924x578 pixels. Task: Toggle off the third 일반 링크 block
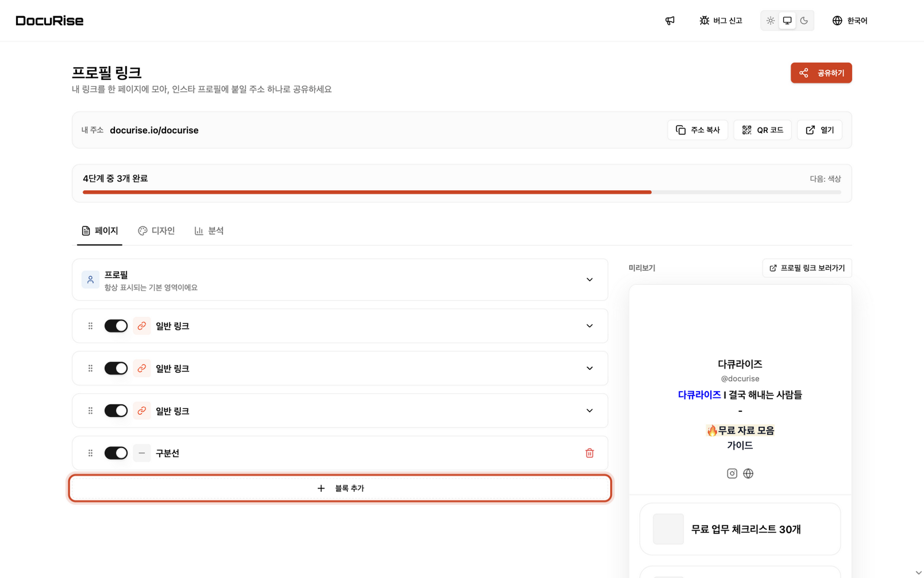coord(116,411)
